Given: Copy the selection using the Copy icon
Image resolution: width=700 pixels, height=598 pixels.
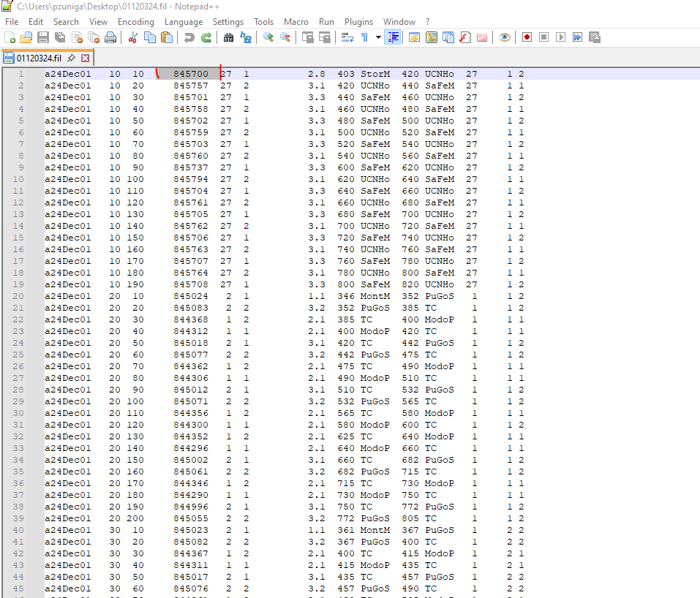Looking at the screenshot, I should pyautogui.click(x=150, y=37).
